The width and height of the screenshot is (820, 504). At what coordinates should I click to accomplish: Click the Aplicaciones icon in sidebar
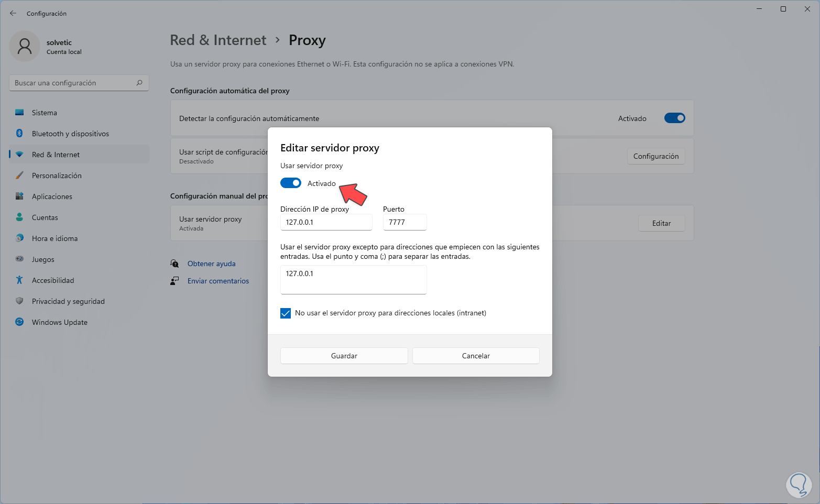19,196
